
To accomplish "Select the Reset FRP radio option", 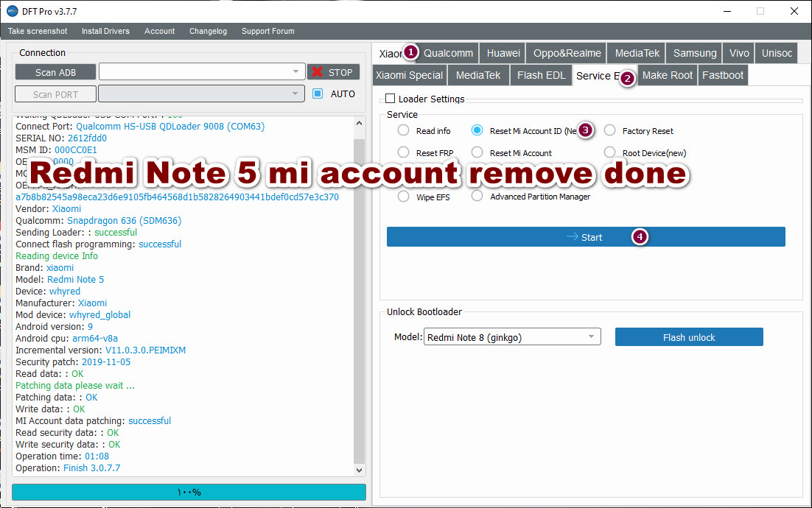I will (403, 152).
